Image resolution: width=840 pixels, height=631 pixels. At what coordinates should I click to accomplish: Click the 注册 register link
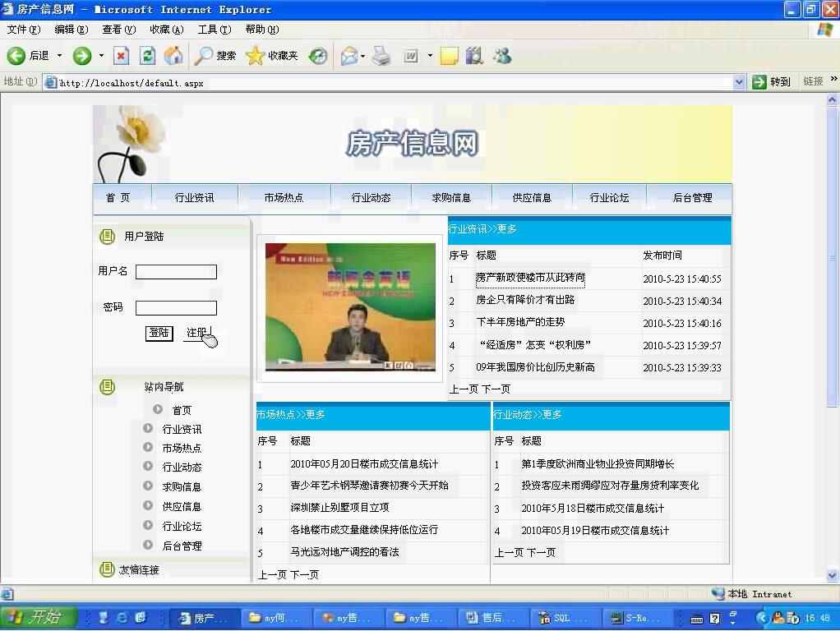[x=196, y=333]
